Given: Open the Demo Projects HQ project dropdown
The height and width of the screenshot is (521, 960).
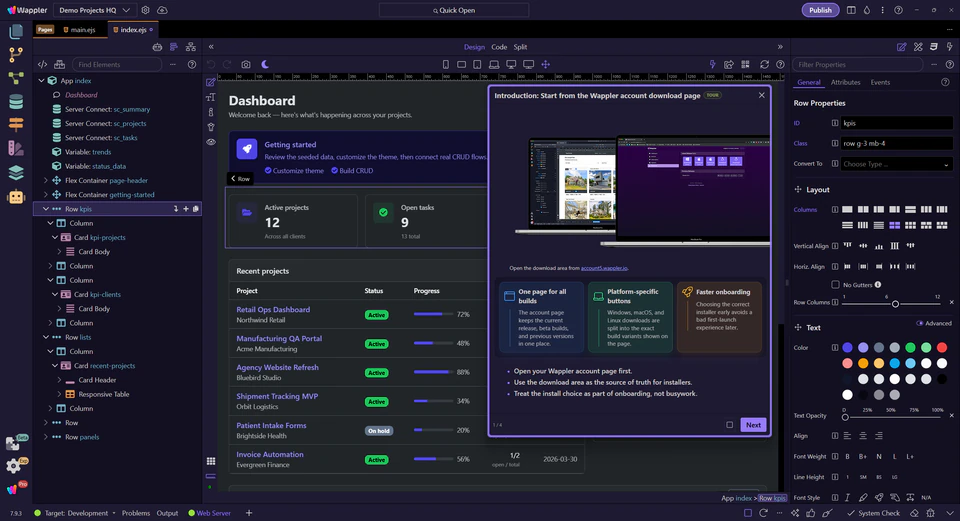Looking at the screenshot, I should 94,10.
